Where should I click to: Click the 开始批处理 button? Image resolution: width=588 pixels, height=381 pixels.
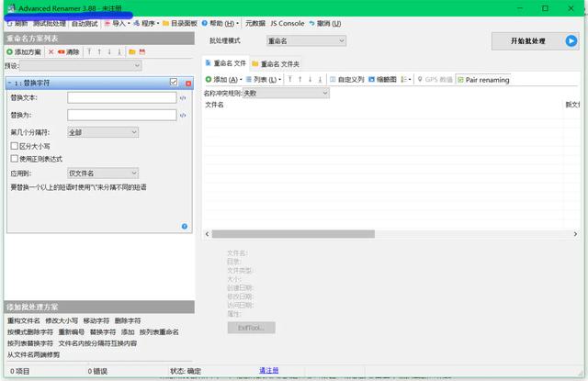point(535,40)
